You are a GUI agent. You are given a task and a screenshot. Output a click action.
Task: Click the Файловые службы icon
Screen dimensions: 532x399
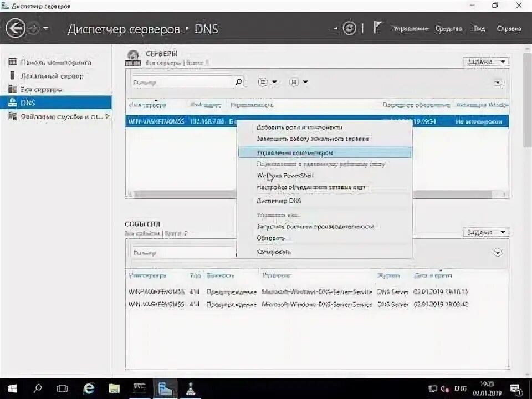[x=13, y=116]
